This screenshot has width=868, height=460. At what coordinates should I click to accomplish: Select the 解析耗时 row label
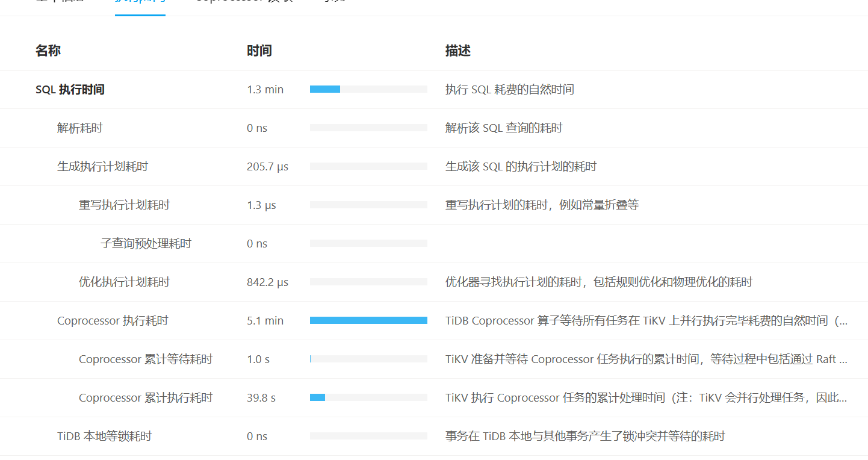tap(79, 128)
